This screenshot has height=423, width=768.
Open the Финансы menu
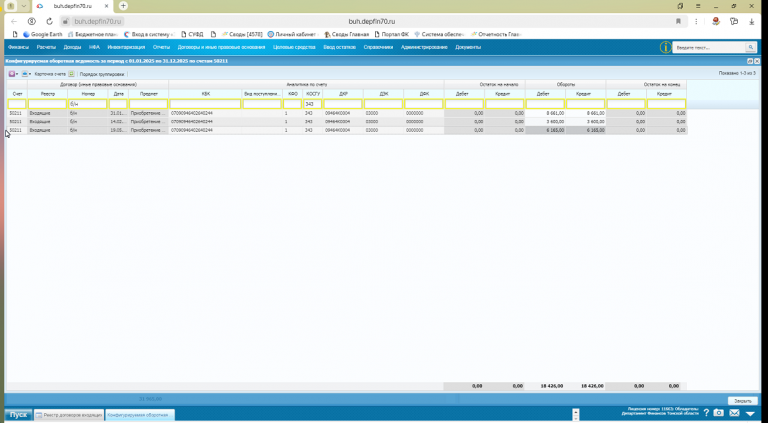coord(19,47)
